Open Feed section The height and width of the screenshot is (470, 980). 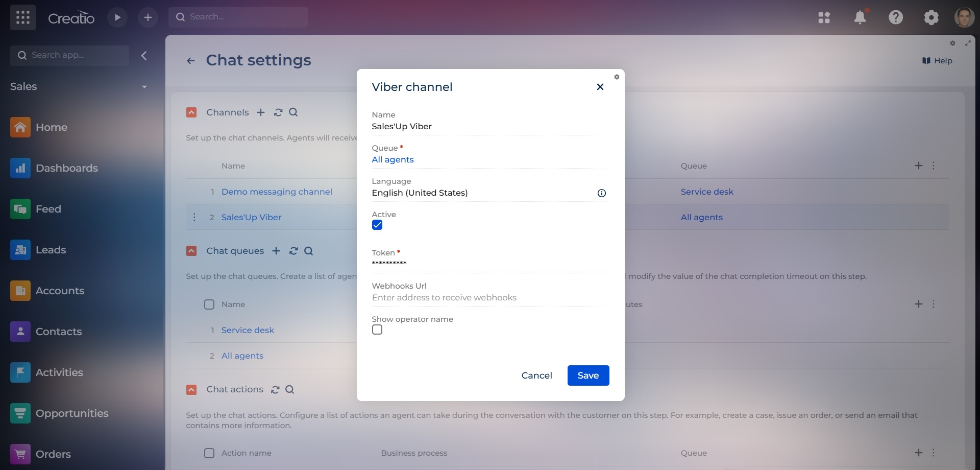point(36,209)
